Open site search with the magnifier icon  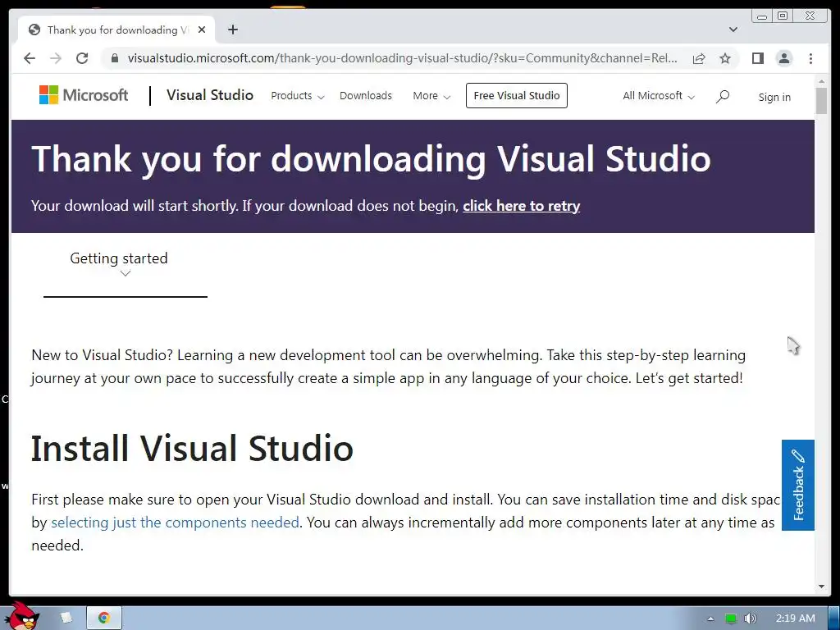[x=723, y=97]
